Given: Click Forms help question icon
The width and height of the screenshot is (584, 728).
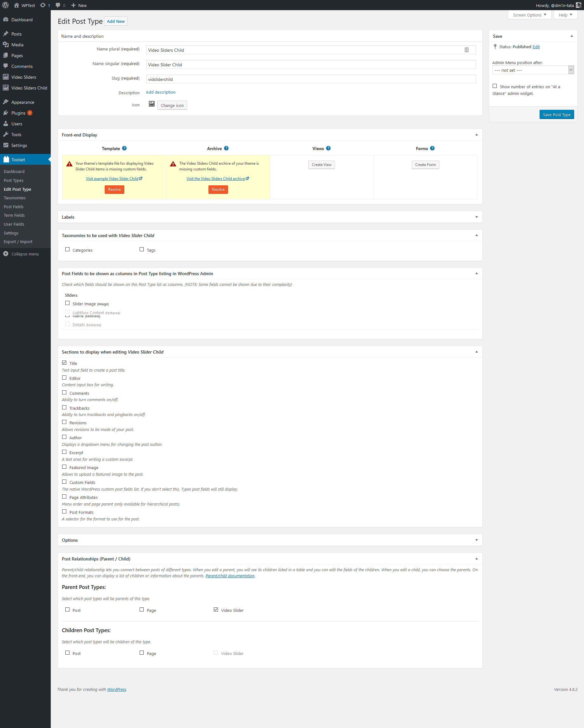Looking at the screenshot, I should pyautogui.click(x=432, y=148).
